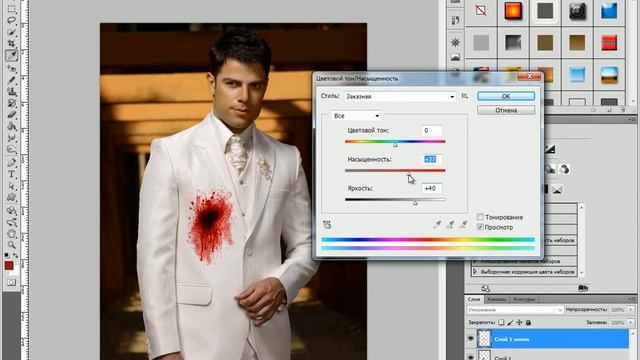
Task: Hide the selected Слой 1 копия layer
Action: tap(471, 338)
